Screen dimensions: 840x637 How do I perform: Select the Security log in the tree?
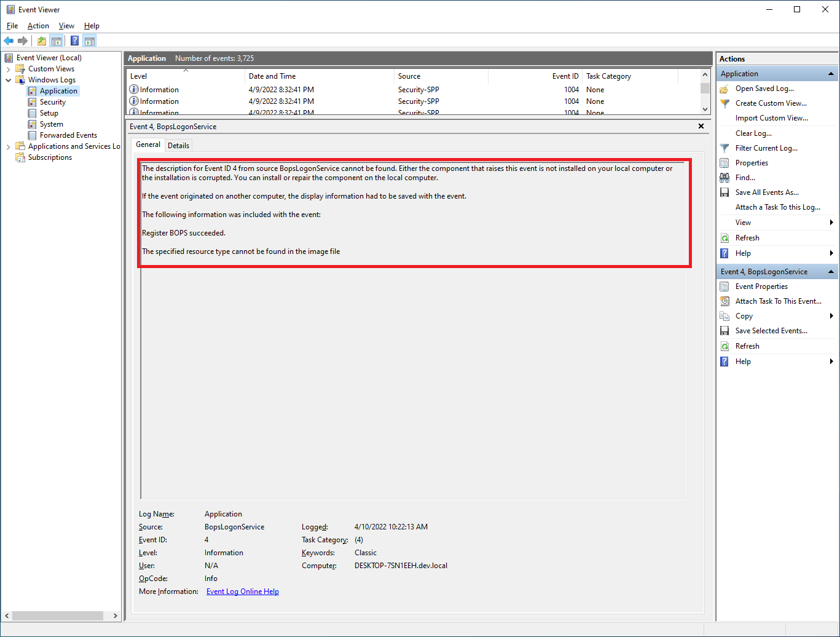(53, 101)
